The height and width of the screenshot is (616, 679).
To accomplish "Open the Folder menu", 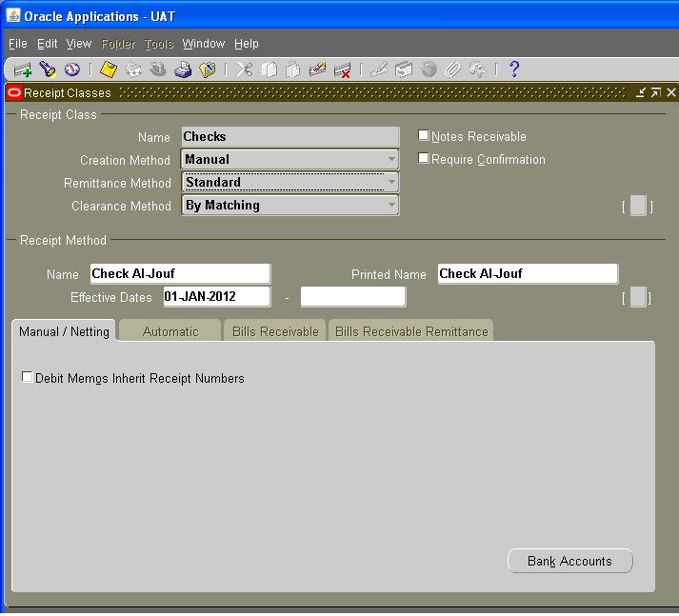I will [x=118, y=44].
